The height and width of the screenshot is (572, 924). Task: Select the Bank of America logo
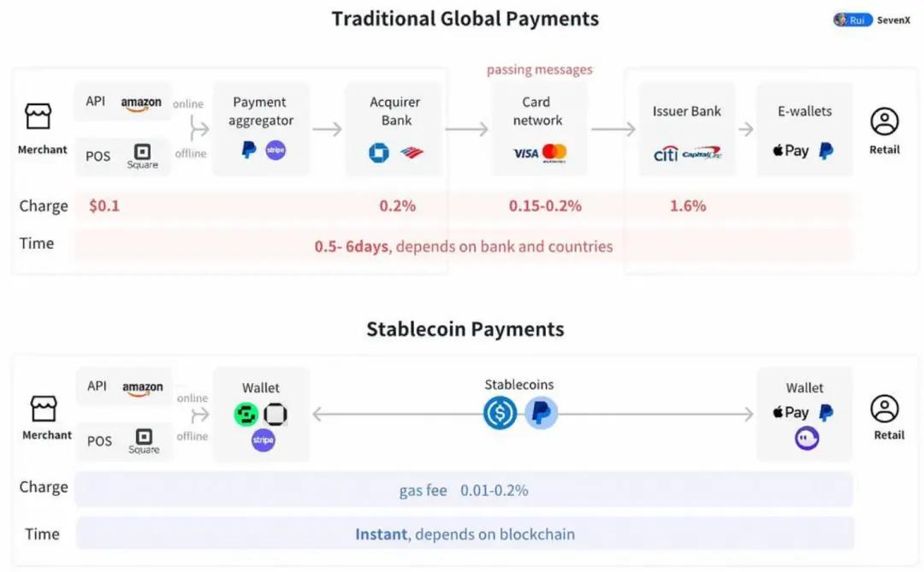pos(412,152)
